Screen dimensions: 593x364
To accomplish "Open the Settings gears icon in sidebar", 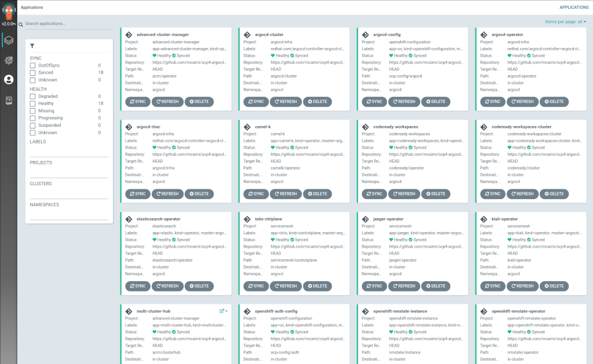I will coord(9,60).
